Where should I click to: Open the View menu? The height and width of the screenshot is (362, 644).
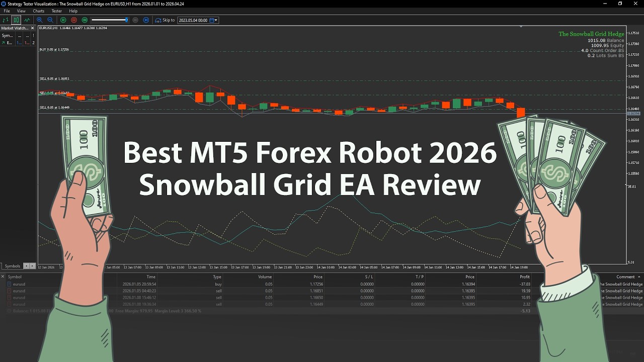pyautogui.click(x=21, y=11)
